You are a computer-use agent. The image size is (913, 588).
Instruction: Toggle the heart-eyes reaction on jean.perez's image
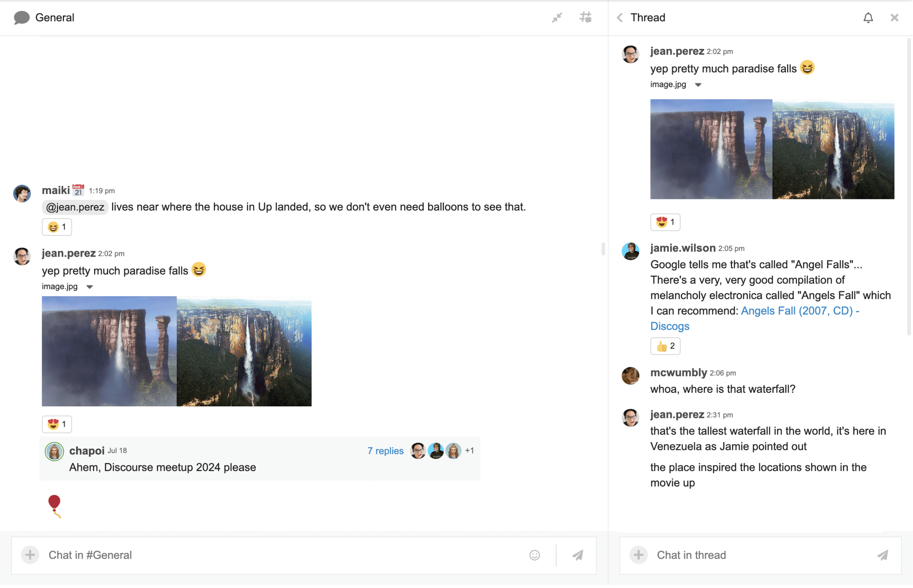pyautogui.click(x=56, y=424)
